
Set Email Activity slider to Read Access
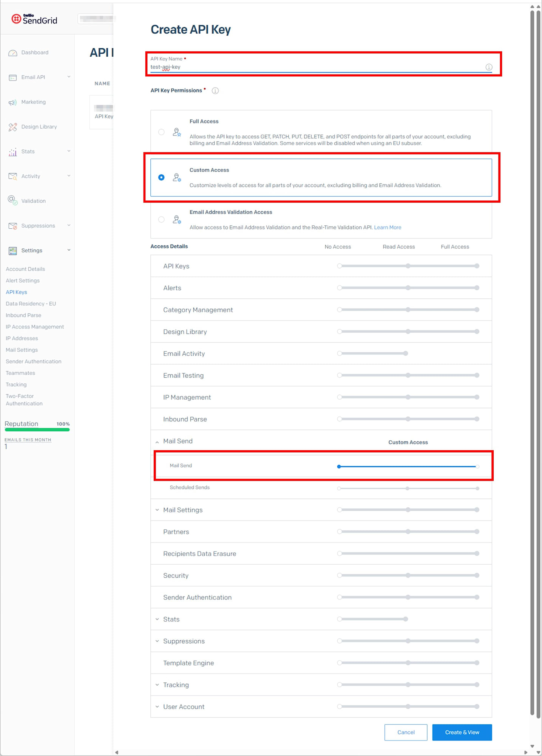tap(406, 353)
